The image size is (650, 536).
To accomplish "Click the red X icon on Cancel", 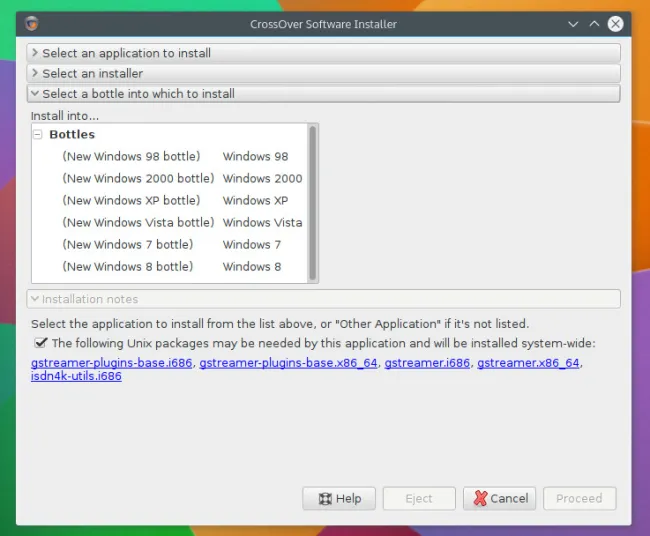I will click(480, 498).
